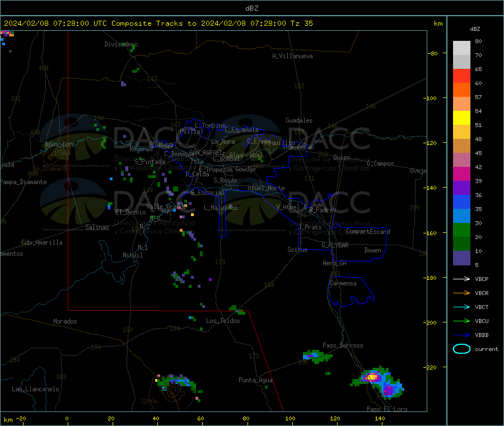This screenshot has width=504, height=426.
Task: Click the 'Paso_El_Loro' map label
Action: click(387, 409)
